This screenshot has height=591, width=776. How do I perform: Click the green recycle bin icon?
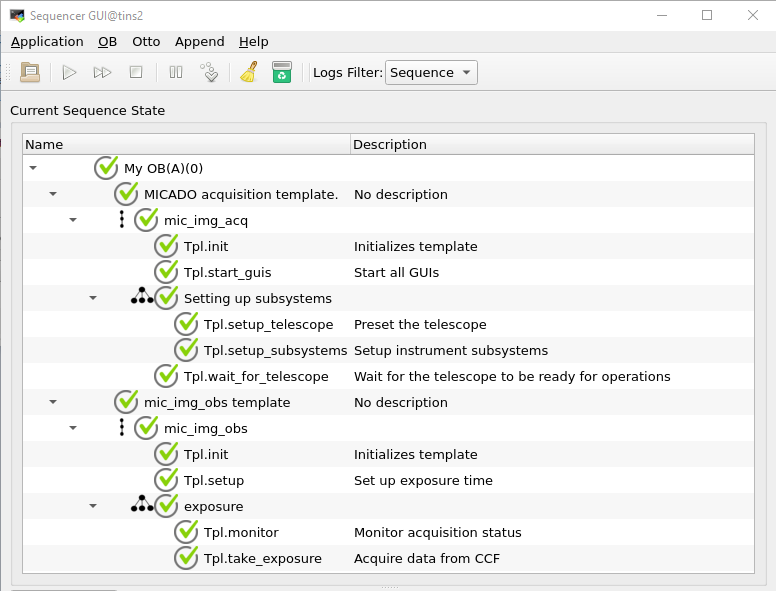tap(282, 72)
